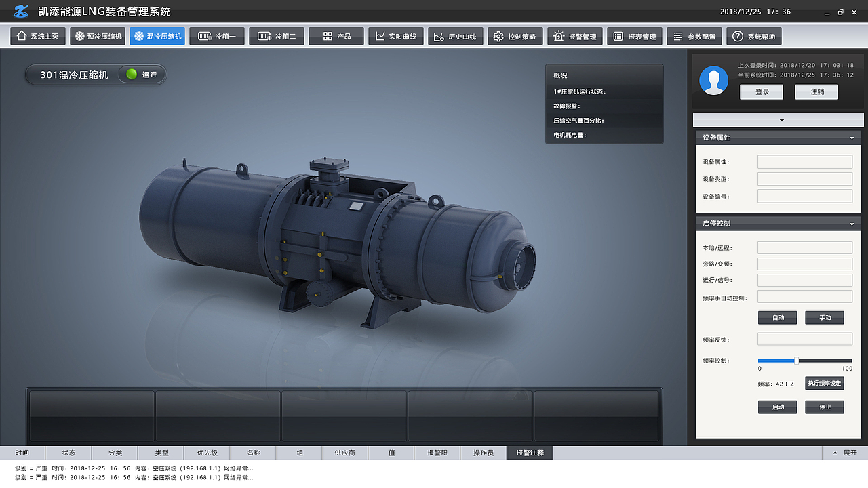Open the 冷箱二 tab
This screenshot has width=868, height=488.
[277, 36]
